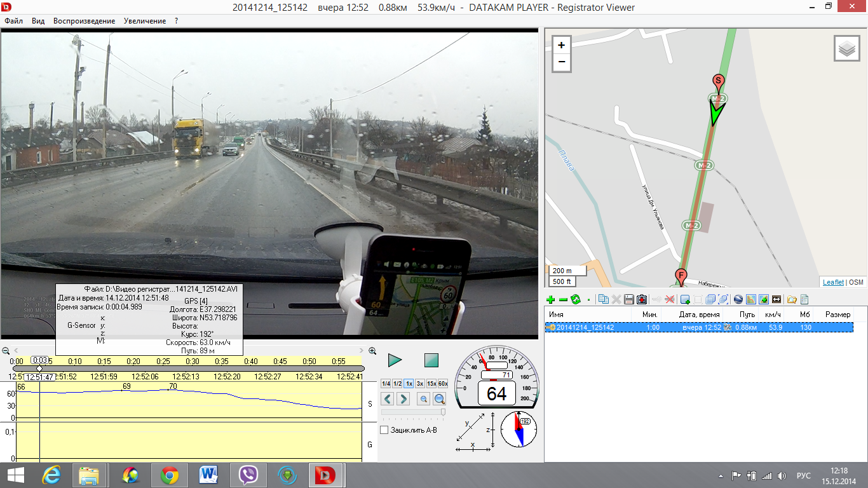Click the large magnifier zoom-in button
The width and height of the screenshot is (868, 488).
pos(439,399)
